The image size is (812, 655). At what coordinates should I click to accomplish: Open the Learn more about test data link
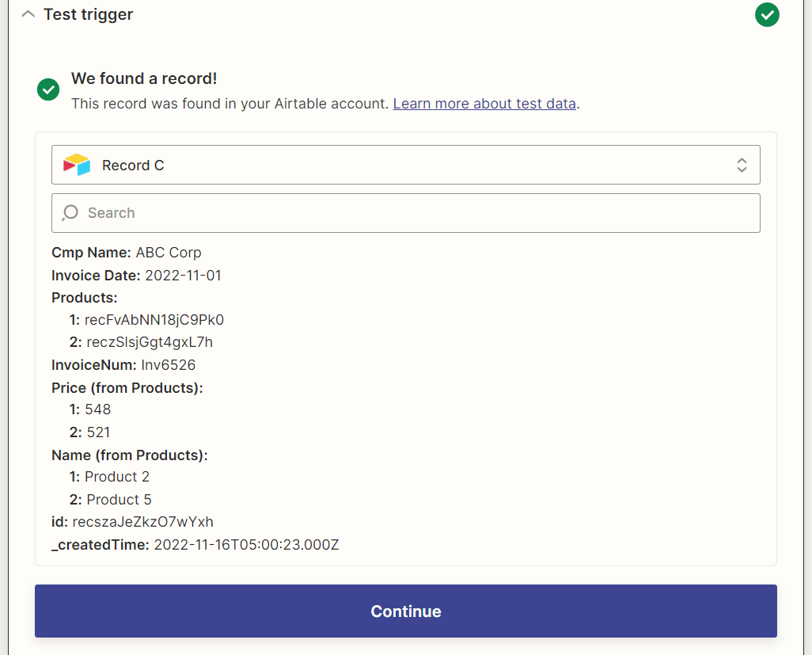pos(484,103)
